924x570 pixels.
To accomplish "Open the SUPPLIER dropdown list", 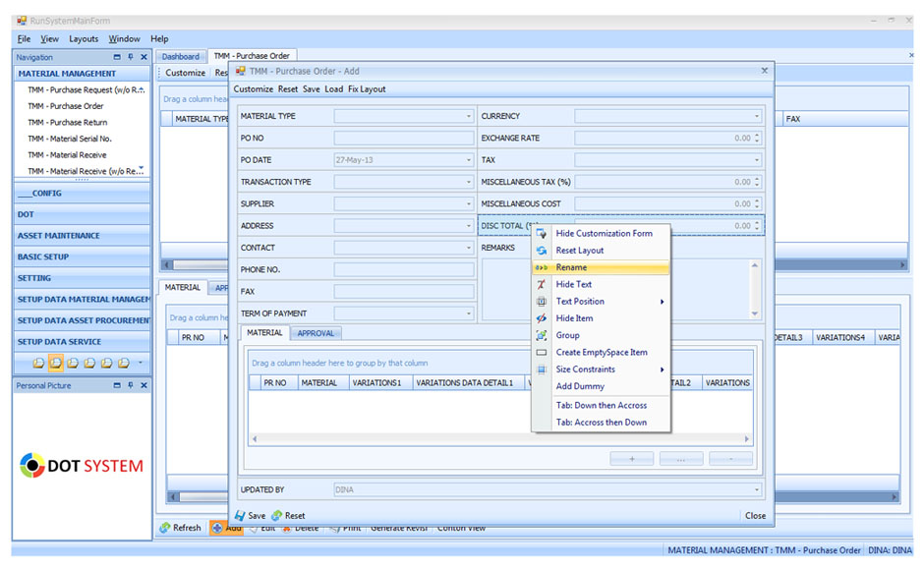I will tap(468, 203).
